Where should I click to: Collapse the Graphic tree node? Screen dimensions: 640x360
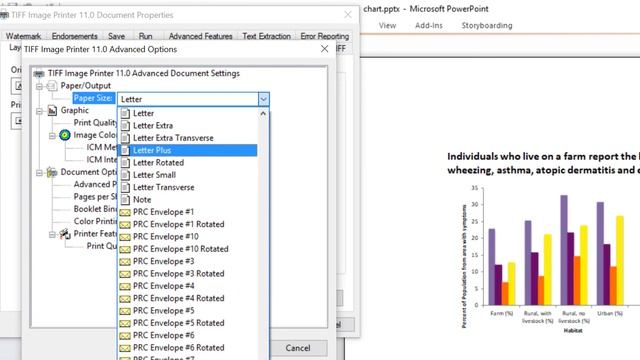39,111
